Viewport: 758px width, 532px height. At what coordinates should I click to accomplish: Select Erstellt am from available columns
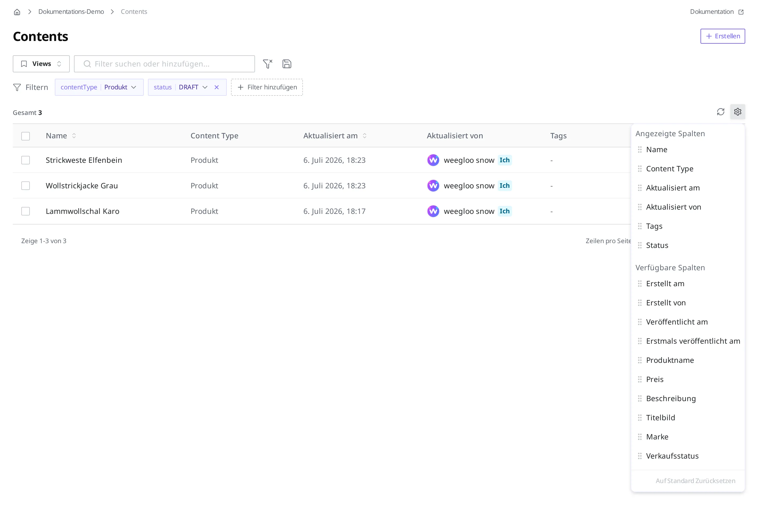[665, 284]
